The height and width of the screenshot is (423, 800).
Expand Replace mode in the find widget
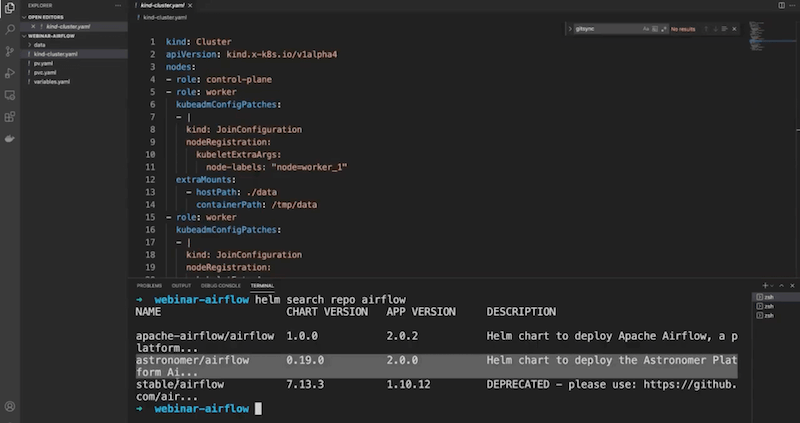[x=569, y=29]
